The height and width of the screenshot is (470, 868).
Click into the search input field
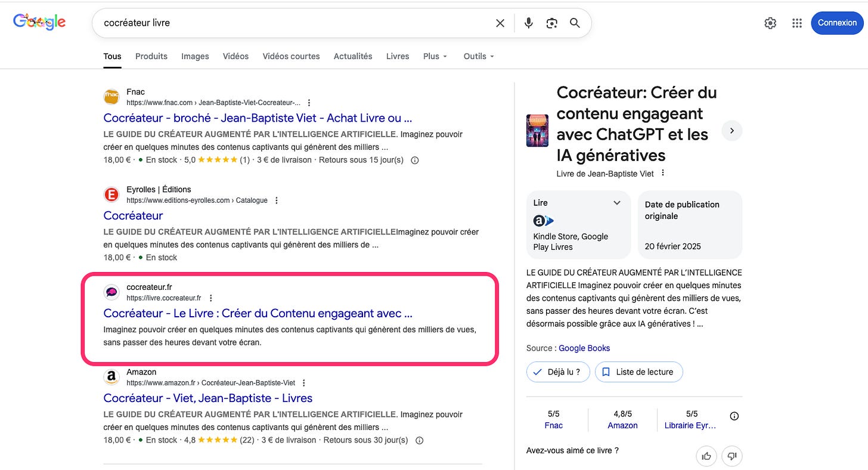pos(295,23)
